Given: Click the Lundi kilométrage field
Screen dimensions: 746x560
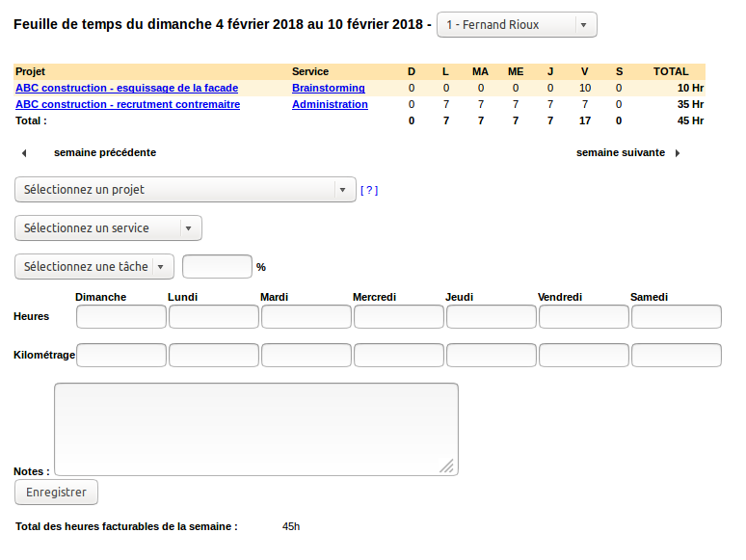Looking at the screenshot, I should point(214,355).
